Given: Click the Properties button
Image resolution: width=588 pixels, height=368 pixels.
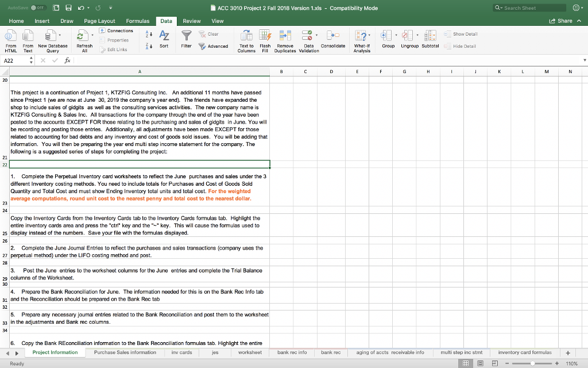Looking at the screenshot, I should (114, 40).
